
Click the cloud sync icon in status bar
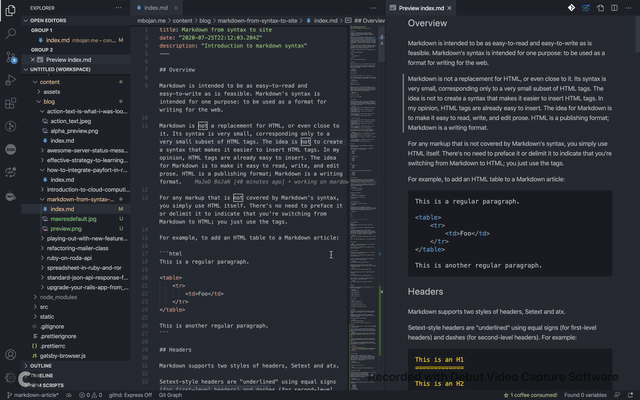coord(69,395)
